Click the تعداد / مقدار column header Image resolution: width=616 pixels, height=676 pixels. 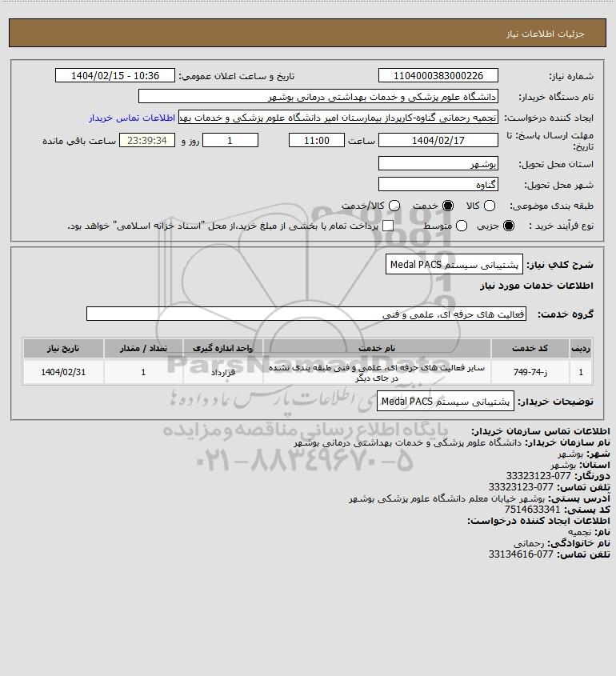point(143,348)
